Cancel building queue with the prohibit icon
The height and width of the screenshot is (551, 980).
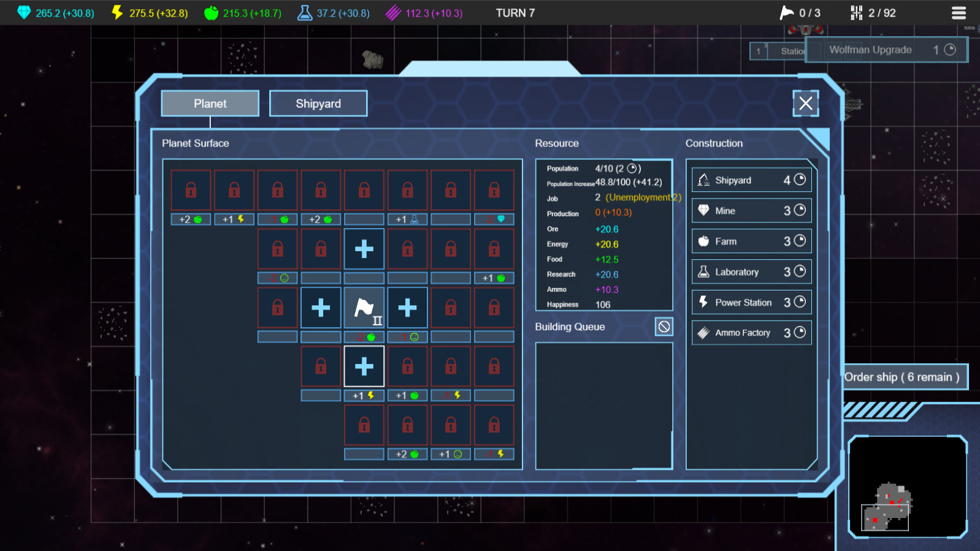click(664, 327)
